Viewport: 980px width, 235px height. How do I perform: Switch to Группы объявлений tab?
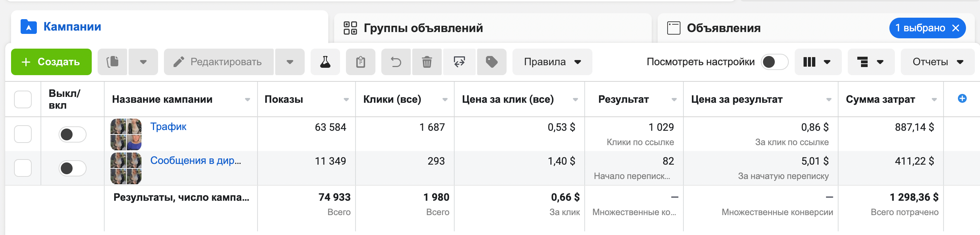click(423, 28)
